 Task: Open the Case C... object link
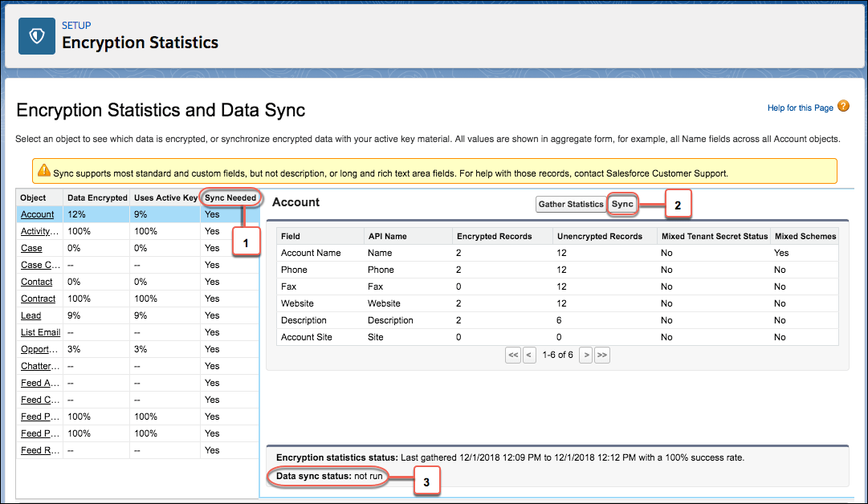(40, 265)
